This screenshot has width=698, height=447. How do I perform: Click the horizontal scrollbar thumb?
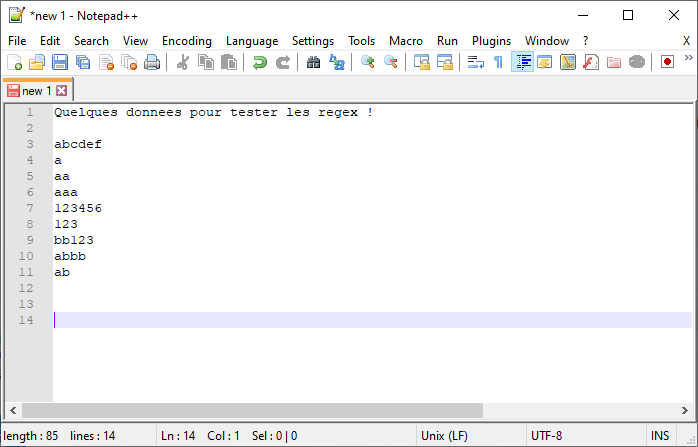252,410
